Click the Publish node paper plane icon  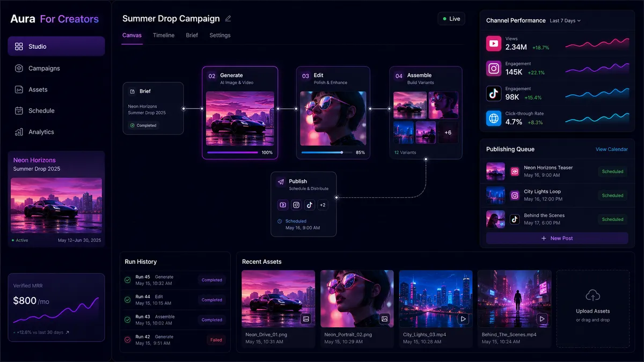pos(281,182)
